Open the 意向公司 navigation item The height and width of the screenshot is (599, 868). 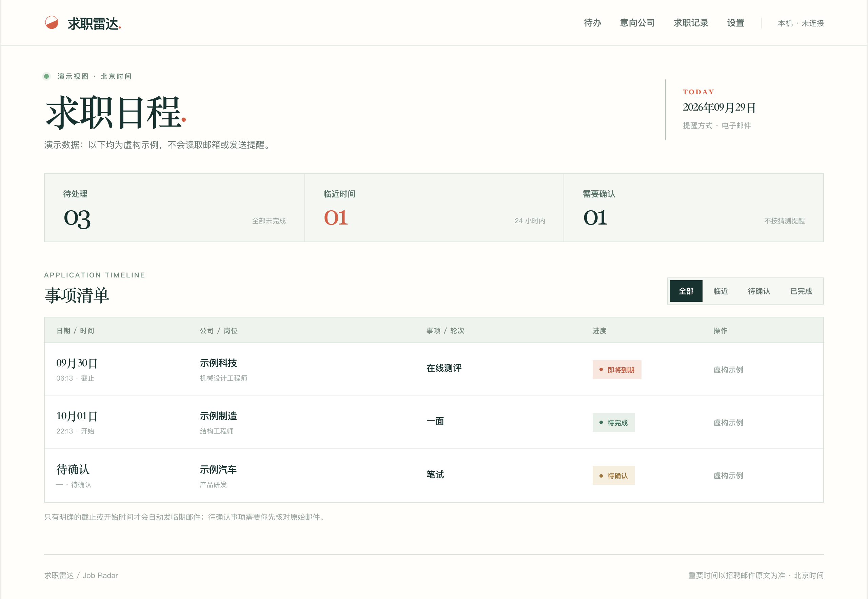637,23
